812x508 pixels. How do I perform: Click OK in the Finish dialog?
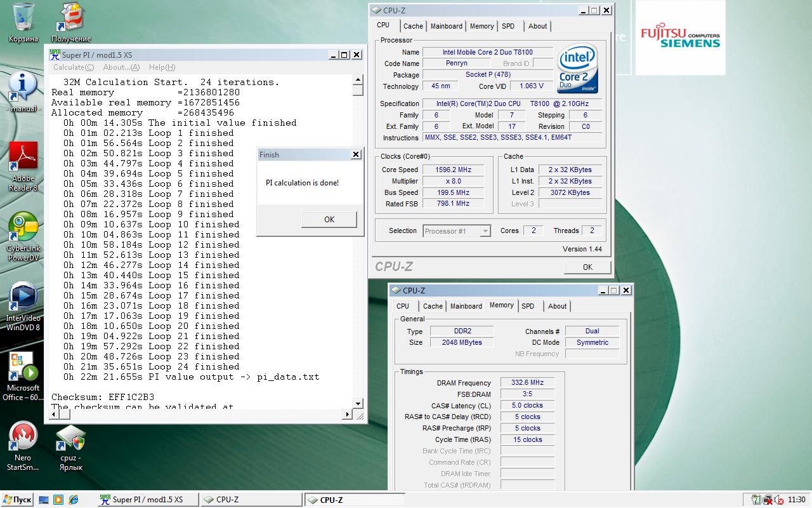(x=329, y=219)
